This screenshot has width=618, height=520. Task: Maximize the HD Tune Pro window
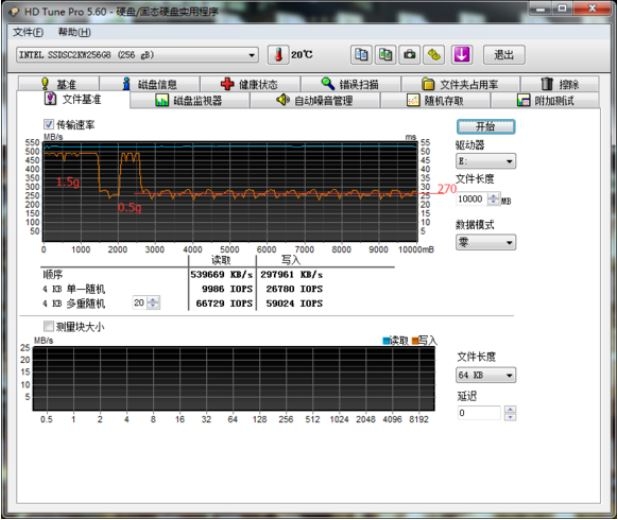(x=562, y=8)
